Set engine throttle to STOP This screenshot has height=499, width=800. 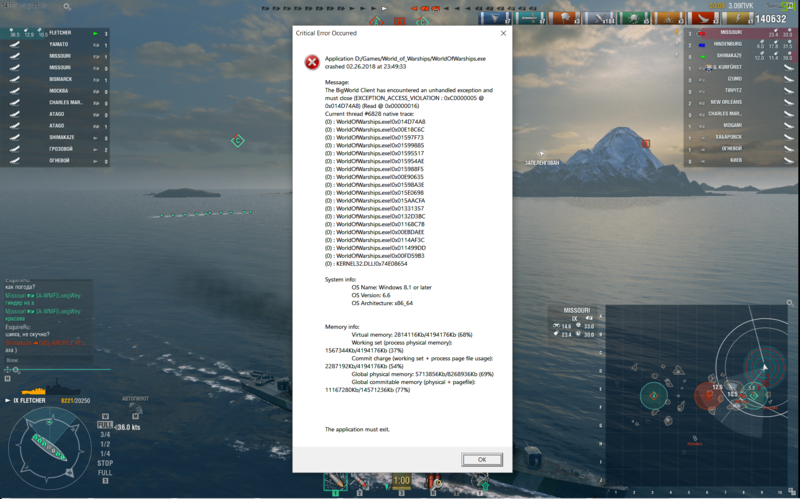click(103, 463)
